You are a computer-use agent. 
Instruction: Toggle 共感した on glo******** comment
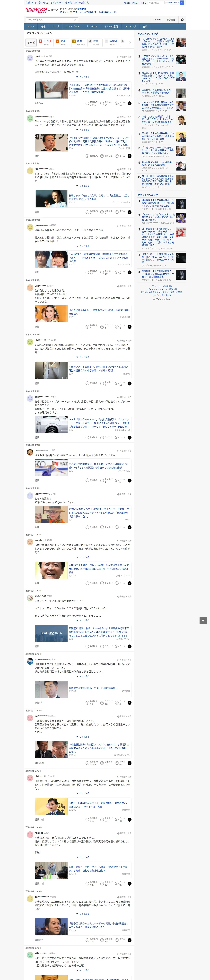pos(91,272)
